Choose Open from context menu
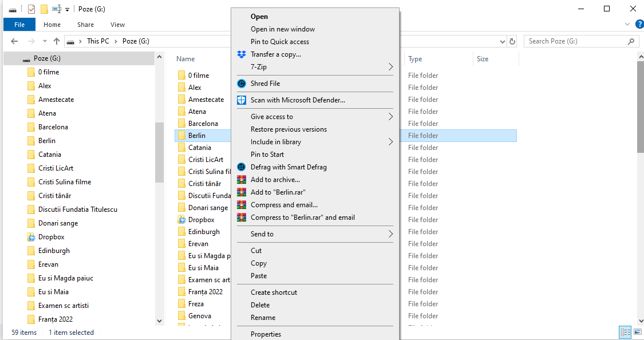The width and height of the screenshot is (644, 340). pos(259,17)
